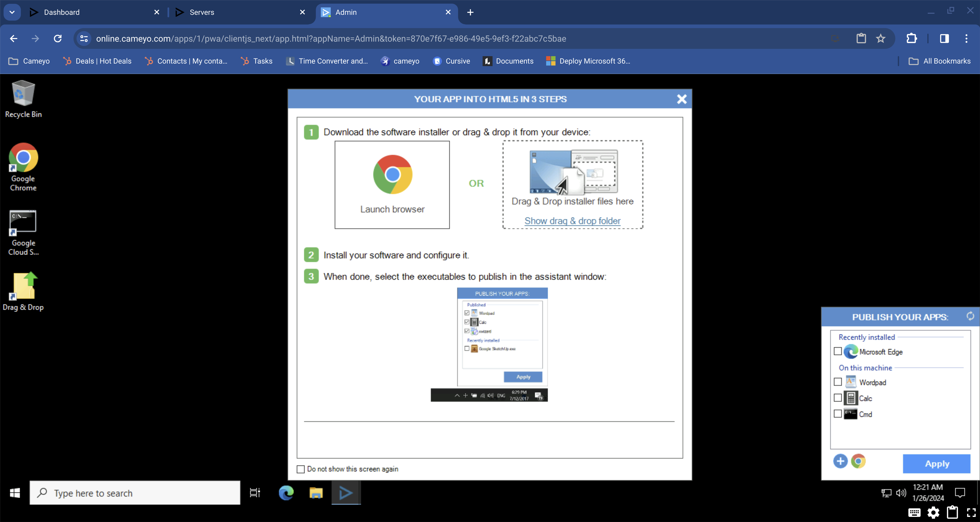Select the Admin browser tab
The image size is (980, 522).
pyautogui.click(x=387, y=12)
